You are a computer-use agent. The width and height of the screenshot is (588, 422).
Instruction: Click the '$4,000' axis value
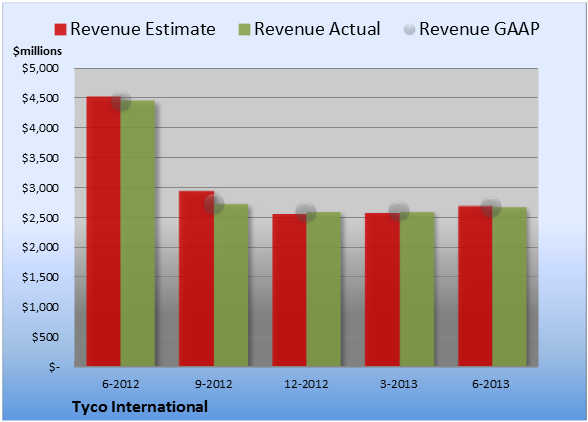(x=40, y=128)
